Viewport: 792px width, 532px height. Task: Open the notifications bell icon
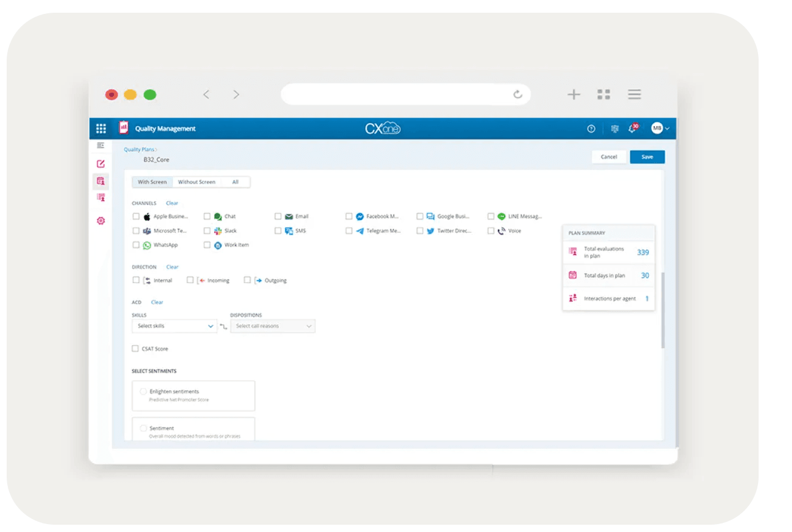point(633,128)
